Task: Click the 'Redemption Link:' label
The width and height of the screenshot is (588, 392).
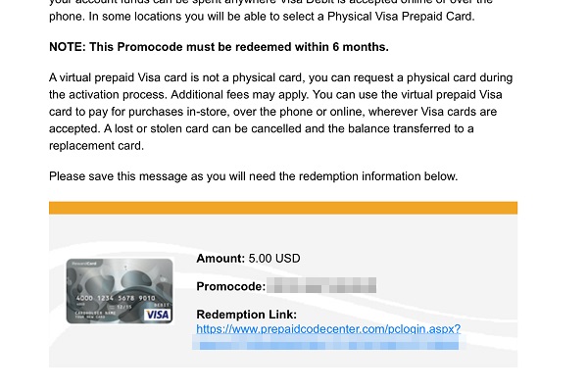Action: pyautogui.click(x=246, y=315)
